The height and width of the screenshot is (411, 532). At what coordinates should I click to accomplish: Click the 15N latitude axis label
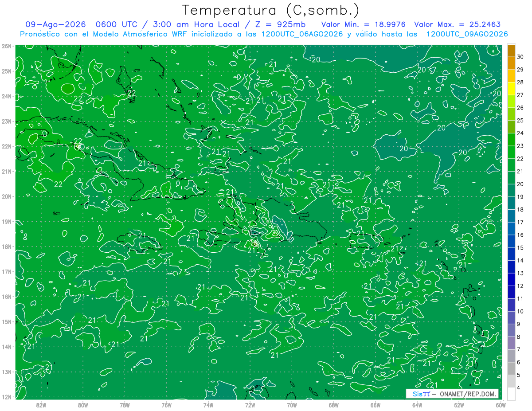[7, 321]
